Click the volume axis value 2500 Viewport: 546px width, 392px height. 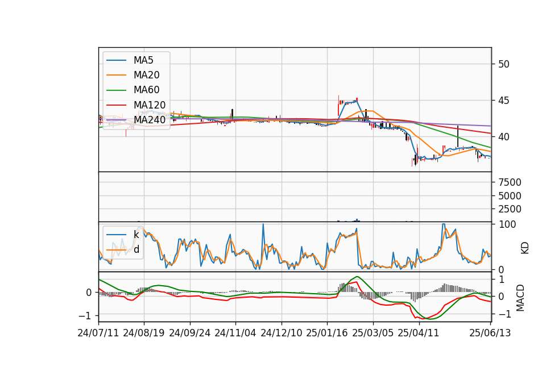[510, 209]
